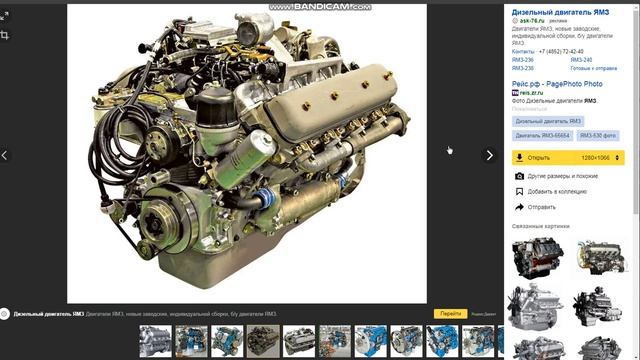Click Отправить to share the image
This screenshot has width=640, height=360.
click(x=541, y=207)
